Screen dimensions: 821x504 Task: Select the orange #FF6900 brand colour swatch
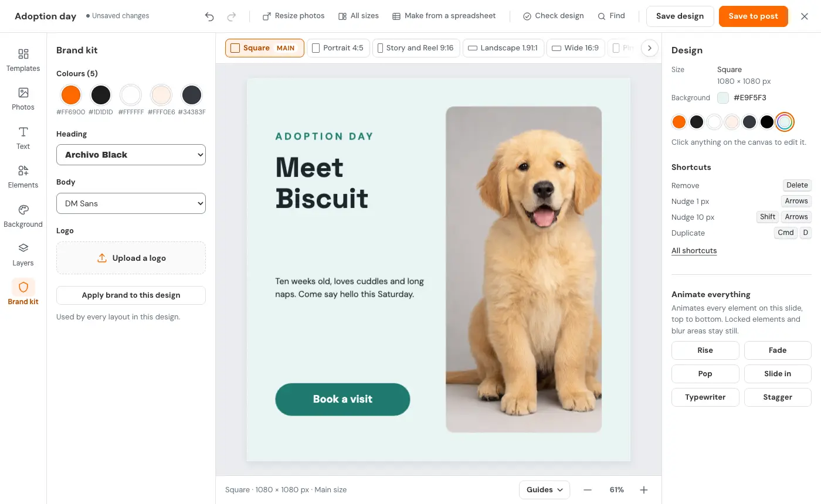[x=71, y=94]
